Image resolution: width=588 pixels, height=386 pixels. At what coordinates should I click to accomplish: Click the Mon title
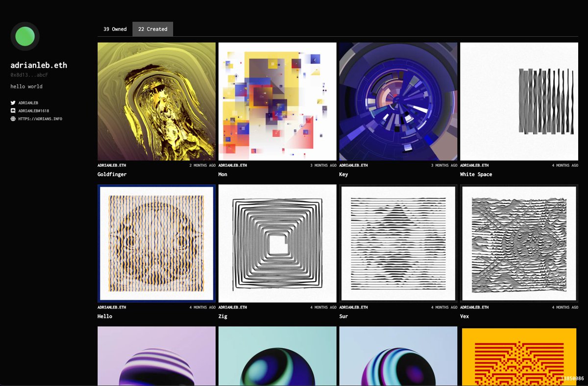(x=223, y=174)
